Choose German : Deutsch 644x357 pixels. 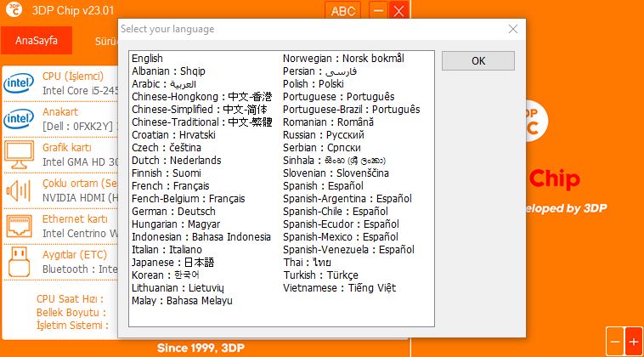click(173, 211)
